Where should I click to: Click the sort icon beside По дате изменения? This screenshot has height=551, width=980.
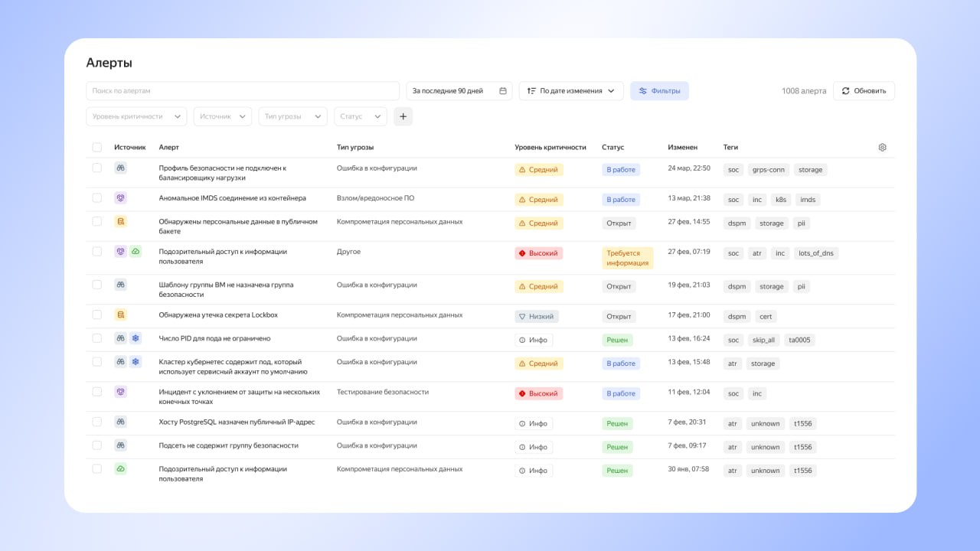pyautogui.click(x=531, y=91)
